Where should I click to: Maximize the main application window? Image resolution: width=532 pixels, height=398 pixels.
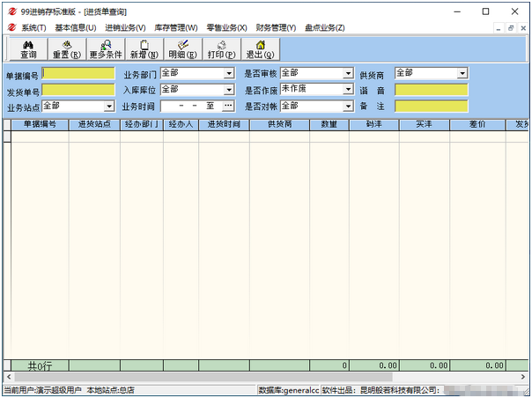pos(485,11)
